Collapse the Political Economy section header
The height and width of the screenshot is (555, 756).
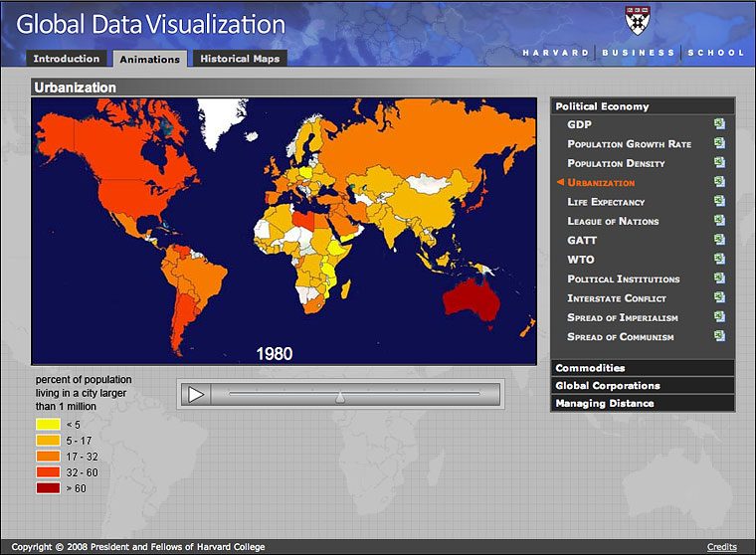(642, 106)
